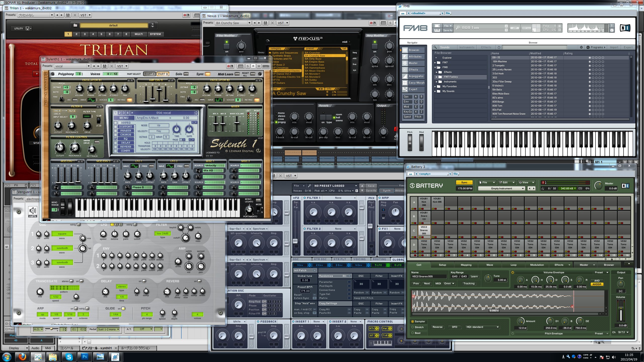Toggle Pitch Envelope power icon in Battery

point(512,333)
